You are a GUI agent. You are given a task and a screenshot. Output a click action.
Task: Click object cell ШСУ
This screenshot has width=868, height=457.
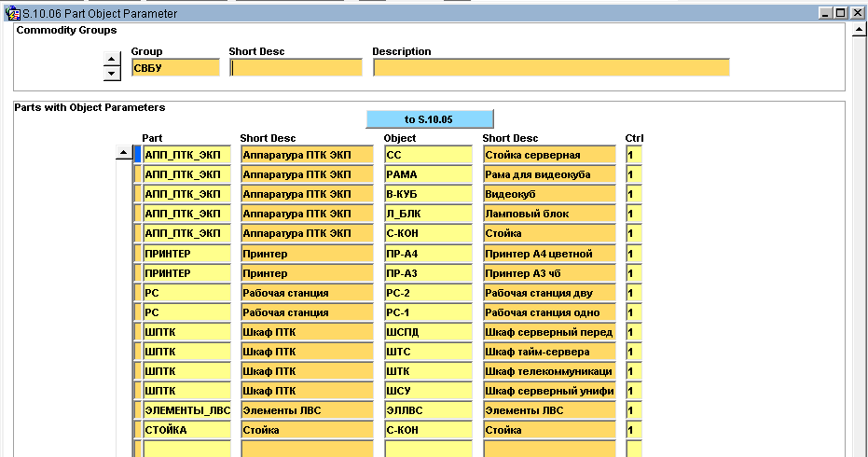[x=429, y=391]
